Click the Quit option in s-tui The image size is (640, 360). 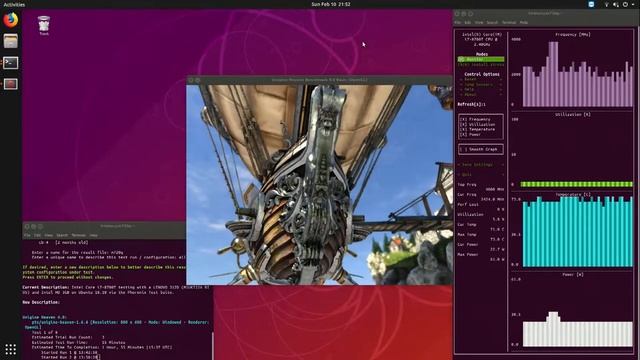pos(481,175)
